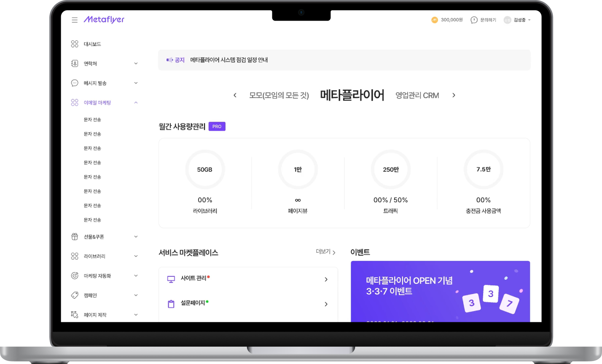Expand the 페이지 제작 sidebar section
This screenshot has width=602, height=364.
tap(136, 315)
